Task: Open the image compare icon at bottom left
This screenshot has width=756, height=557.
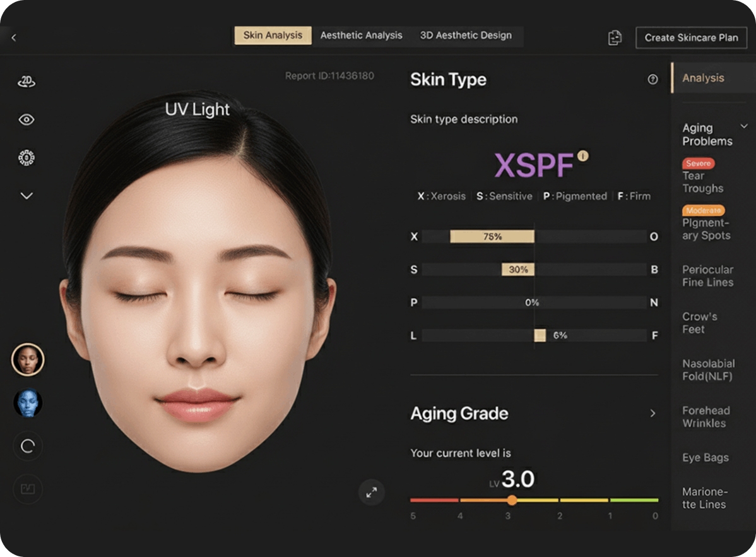Action: (x=27, y=489)
